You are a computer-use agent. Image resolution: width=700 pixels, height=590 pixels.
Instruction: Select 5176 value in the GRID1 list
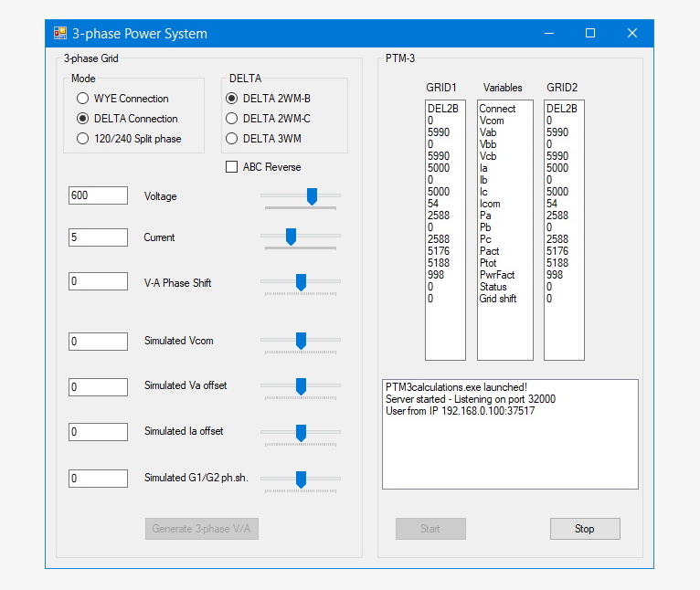[439, 251]
